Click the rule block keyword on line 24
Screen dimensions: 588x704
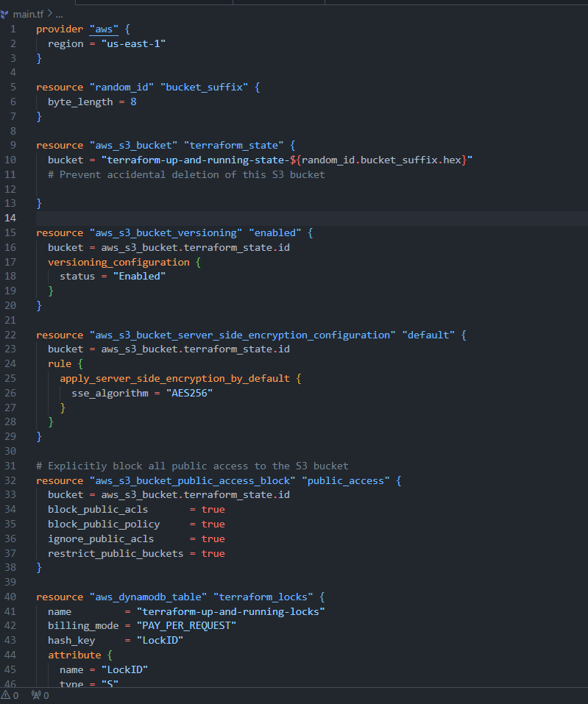60,364
